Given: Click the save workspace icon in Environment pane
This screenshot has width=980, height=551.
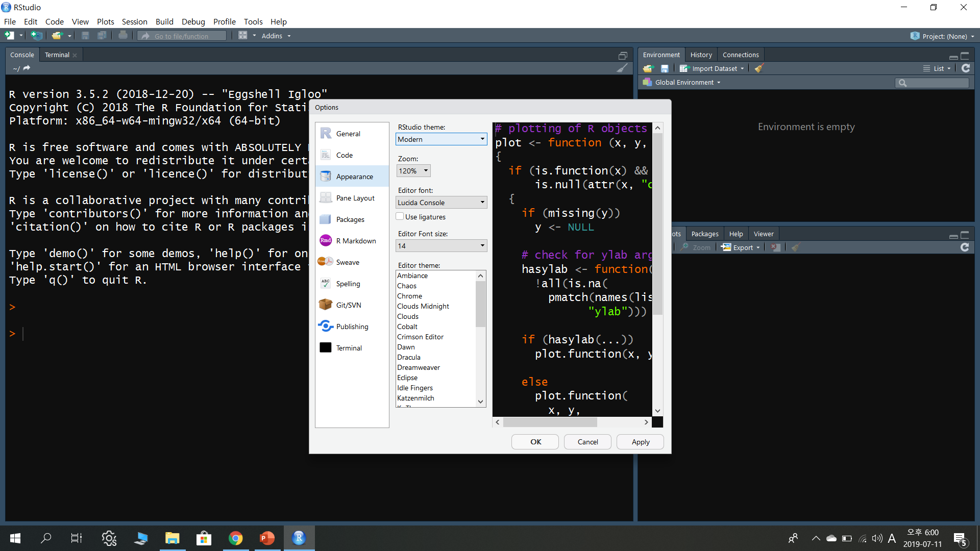Looking at the screenshot, I should point(665,68).
